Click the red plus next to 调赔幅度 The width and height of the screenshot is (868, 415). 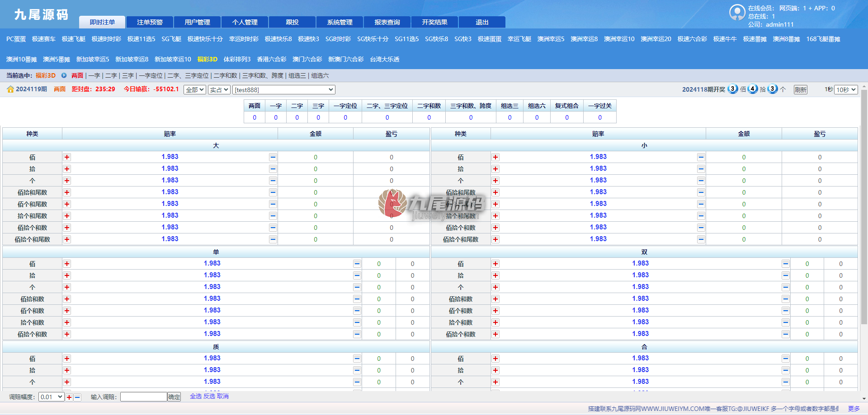coord(69,397)
